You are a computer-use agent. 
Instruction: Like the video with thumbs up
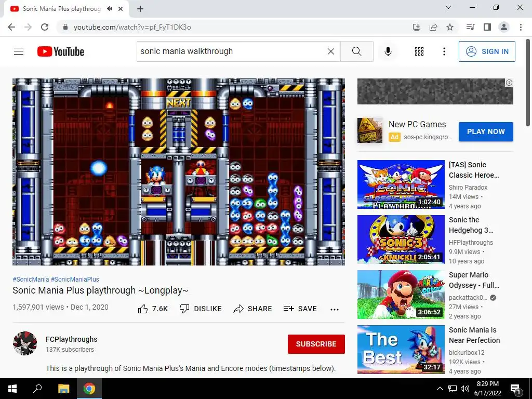pyautogui.click(x=153, y=309)
